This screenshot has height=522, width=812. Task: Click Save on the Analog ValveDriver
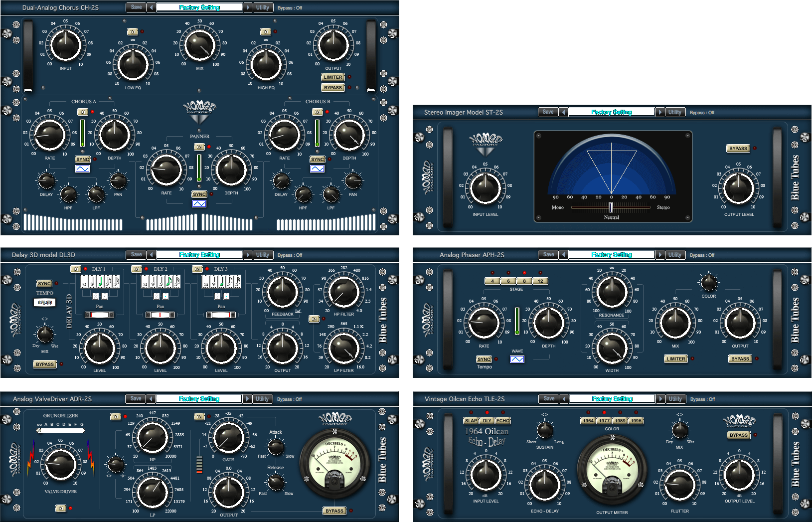(x=135, y=398)
